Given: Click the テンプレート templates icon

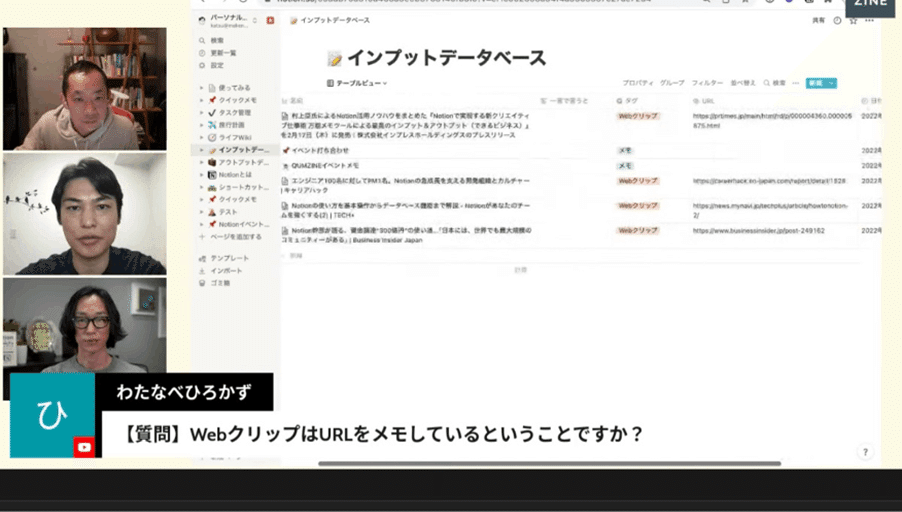Looking at the screenshot, I should [202, 258].
